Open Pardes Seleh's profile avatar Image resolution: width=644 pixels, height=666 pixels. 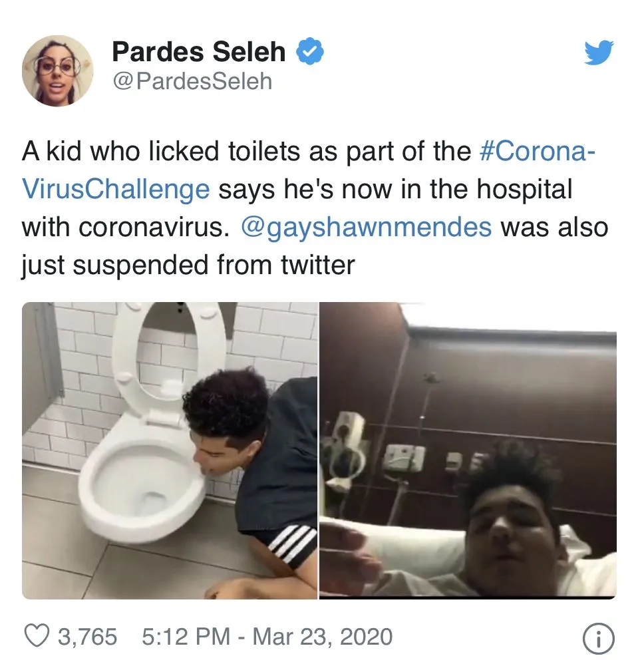click(x=58, y=71)
